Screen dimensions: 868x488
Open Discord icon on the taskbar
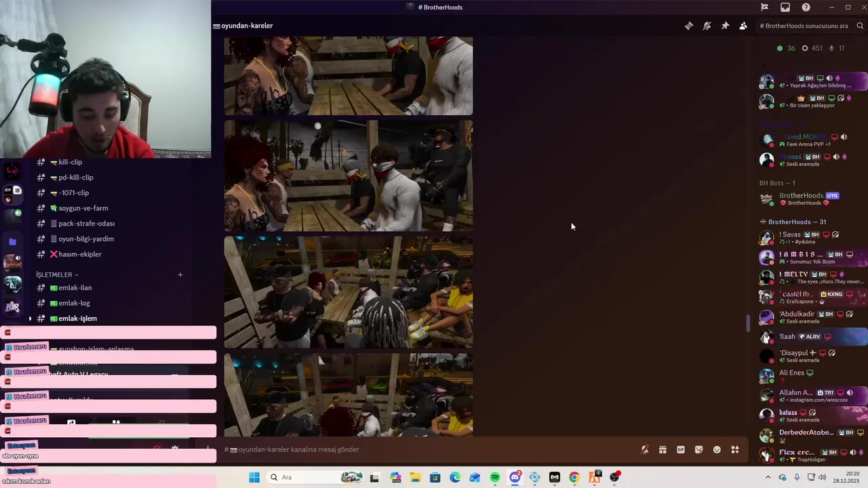pos(515,477)
